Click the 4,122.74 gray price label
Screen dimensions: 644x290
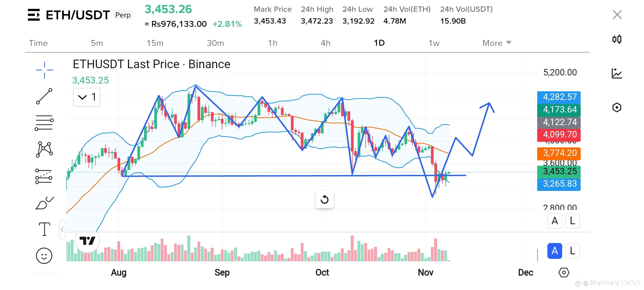pos(559,122)
